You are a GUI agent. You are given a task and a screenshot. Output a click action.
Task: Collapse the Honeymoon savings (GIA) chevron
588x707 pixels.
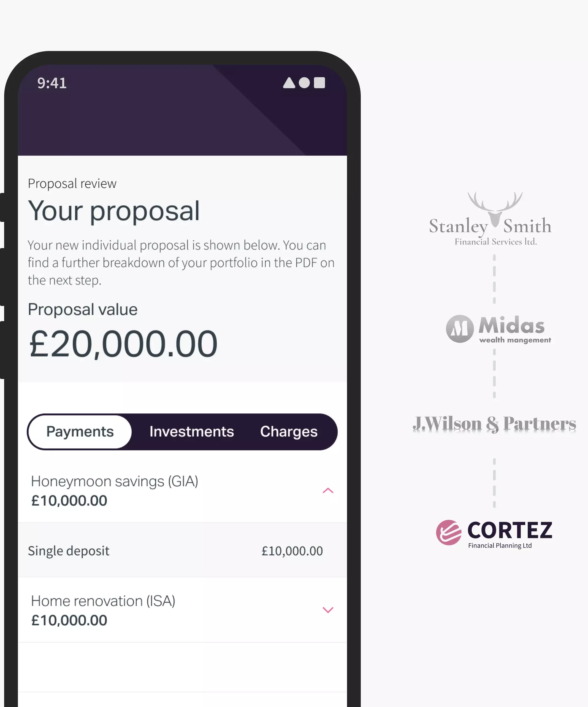point(328,491)
